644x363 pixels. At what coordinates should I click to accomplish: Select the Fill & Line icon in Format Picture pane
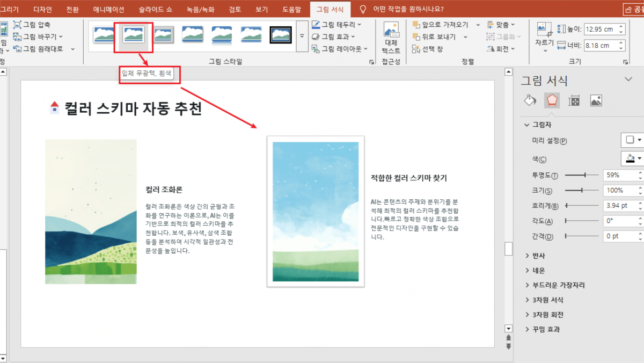click(x=530, y=100)
